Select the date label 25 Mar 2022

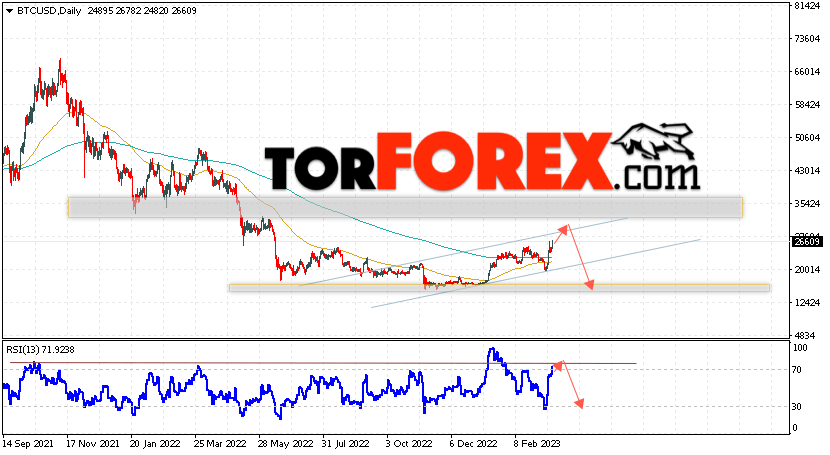pyautogui.click(x=220, y=443)
